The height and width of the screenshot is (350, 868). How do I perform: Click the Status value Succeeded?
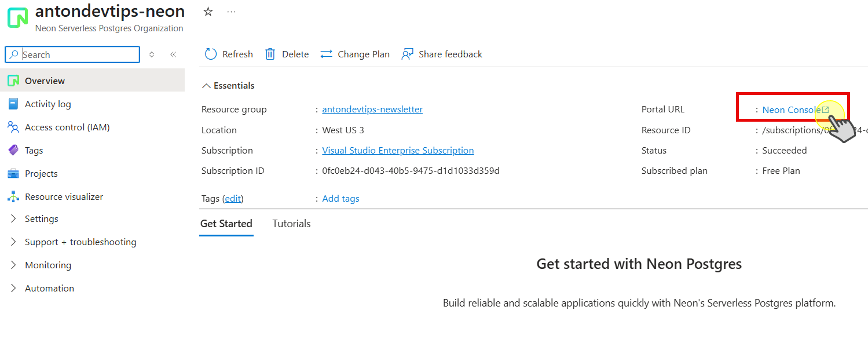pos(784,151)
